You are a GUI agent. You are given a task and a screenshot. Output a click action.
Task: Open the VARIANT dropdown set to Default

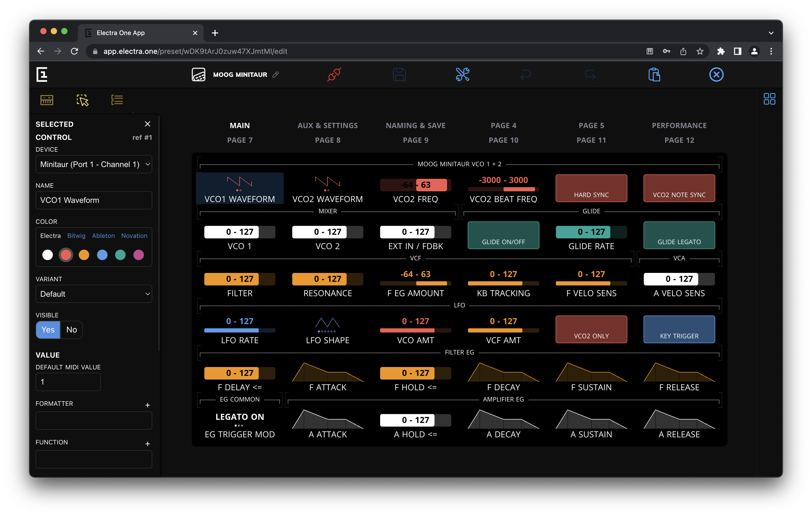(94, 294)
